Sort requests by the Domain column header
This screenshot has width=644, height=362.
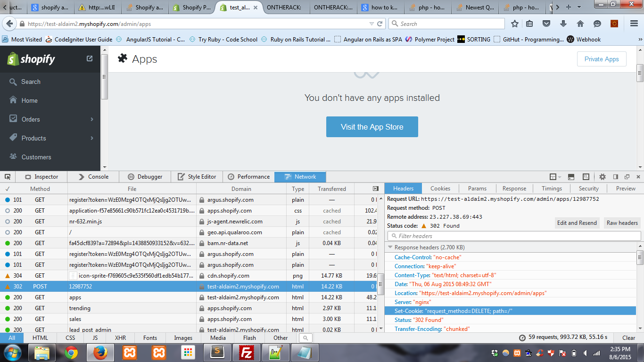241,189
